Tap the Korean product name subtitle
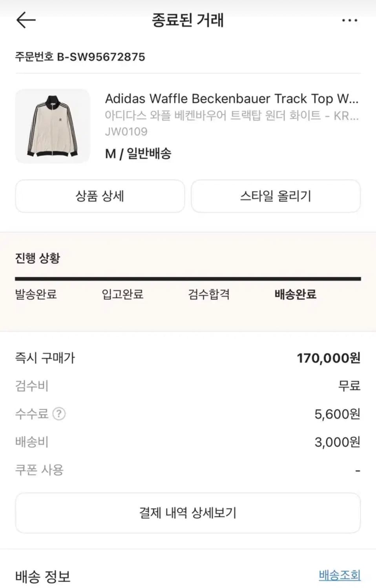376x588 pixels. [232, 115]
